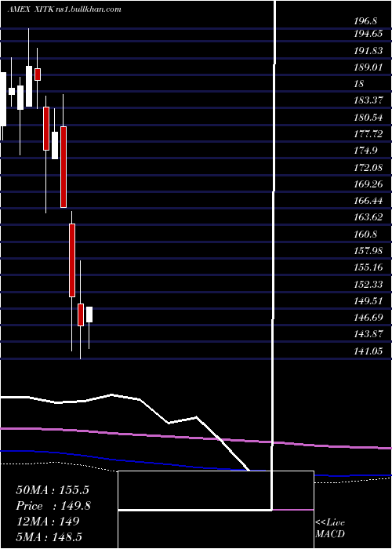The height and width of the screenshot is (549, 392).
Task: Click the 180.54 price label
Action: click(x=368, y=118)
